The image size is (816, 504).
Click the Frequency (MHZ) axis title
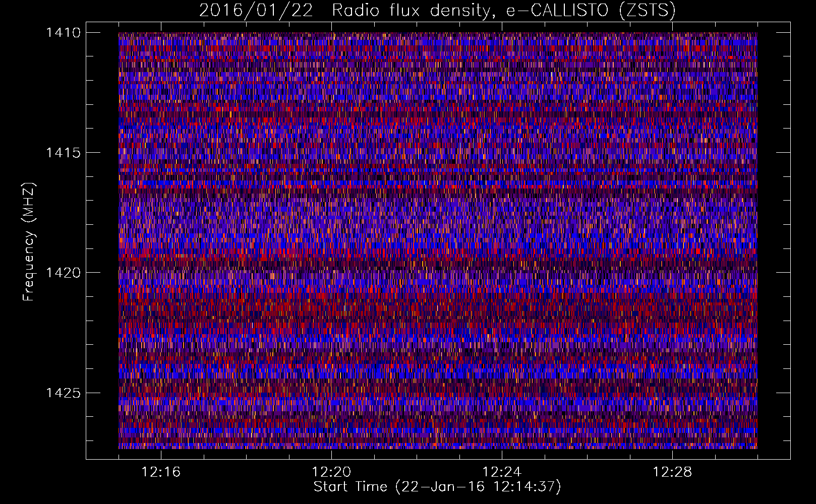coord(29,242)
